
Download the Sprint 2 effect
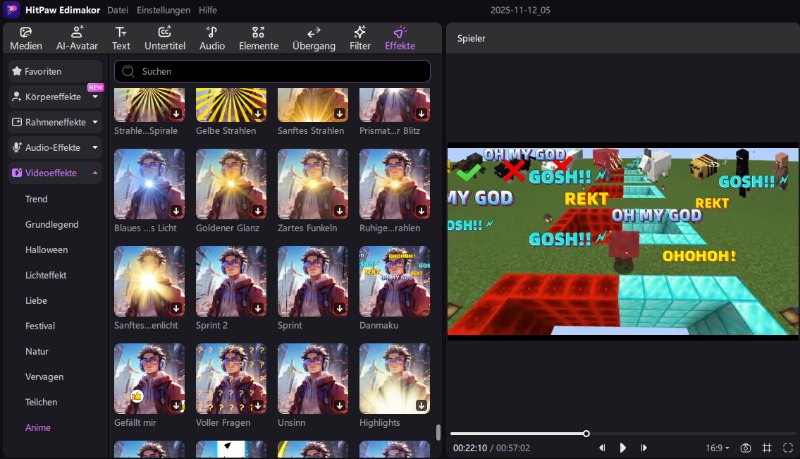258,308
